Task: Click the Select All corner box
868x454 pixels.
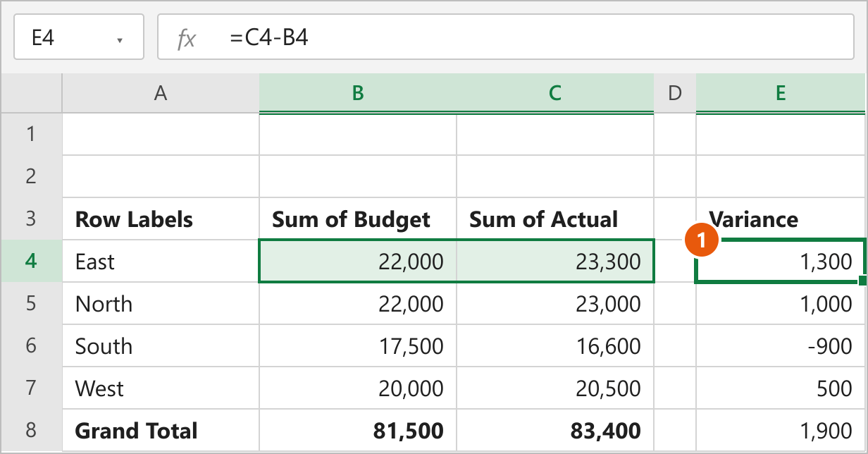Action: [31, 92]
